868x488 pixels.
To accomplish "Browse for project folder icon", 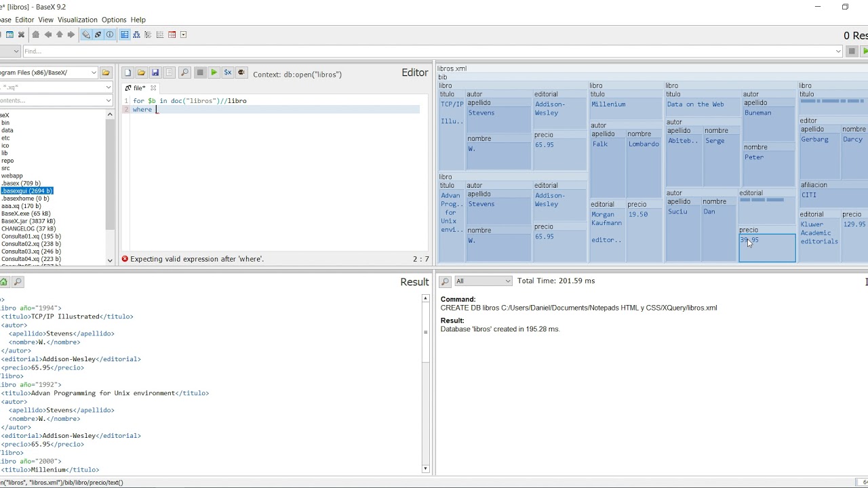I will pyautogui.click(x=106, y=73).
